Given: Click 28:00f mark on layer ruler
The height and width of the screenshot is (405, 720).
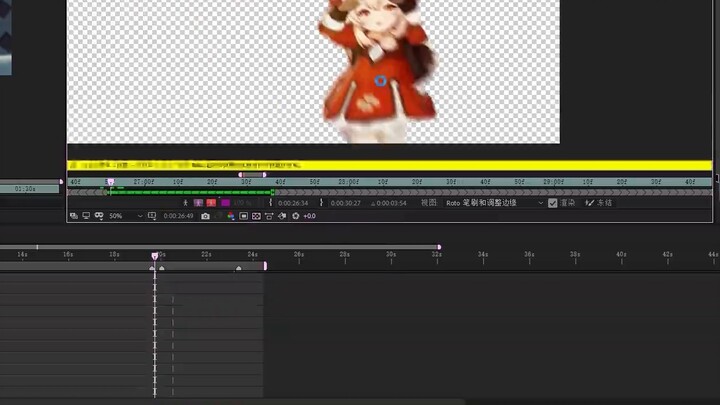Looking at the screenshot, I should point(349,182).
